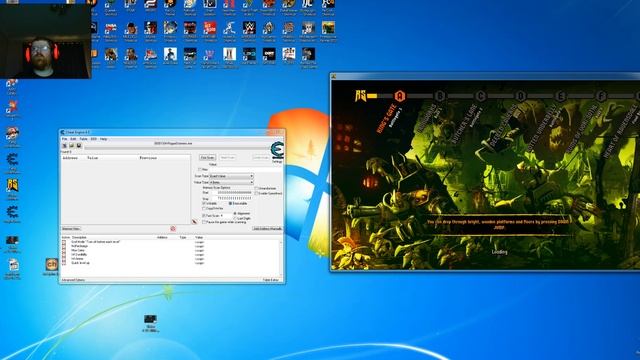Click the RS logo in the game window
This screenshot has width=640, height=360.
click(x=360, y=96)
